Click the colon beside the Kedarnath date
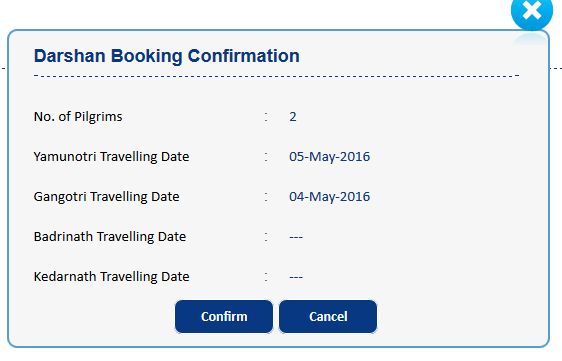This screenshot has width=562, height=361. point(266,277)
